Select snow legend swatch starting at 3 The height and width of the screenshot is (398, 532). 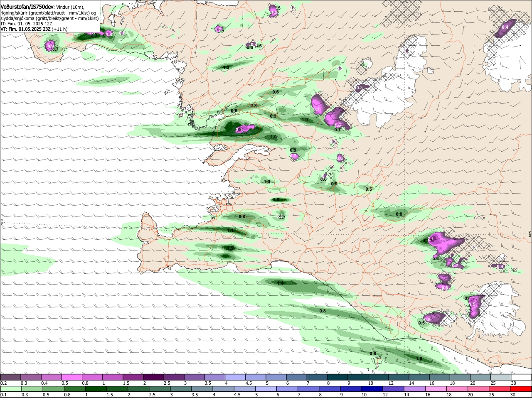coord(194,377)
